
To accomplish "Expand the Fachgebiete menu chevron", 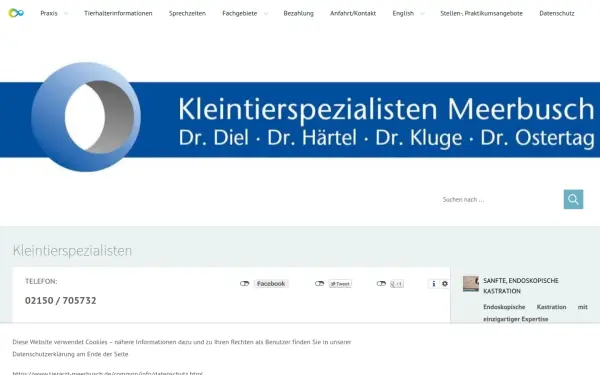I will pos(266,13).
